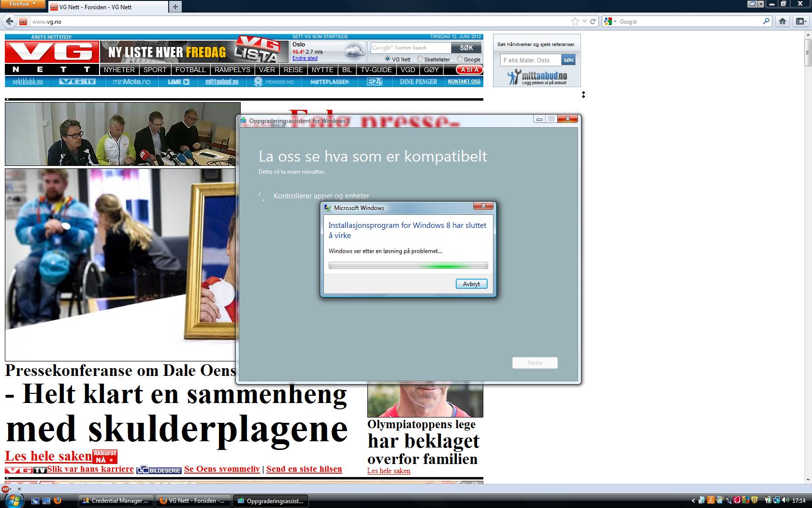Click the Google Custom Search field
The height and width of the screenshot is (508, 812).
point(410,47)
